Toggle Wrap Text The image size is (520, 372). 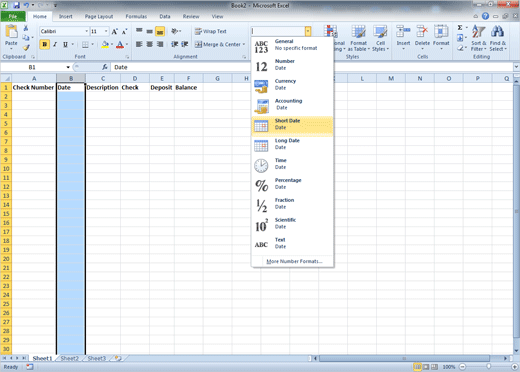[x=211, y=31]
